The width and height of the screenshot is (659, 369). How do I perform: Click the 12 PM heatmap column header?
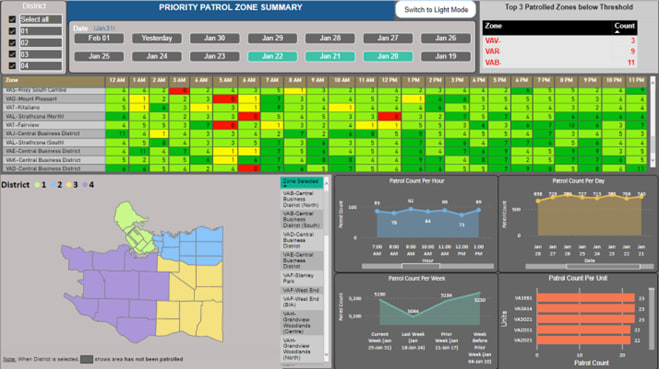pos(389,80)
